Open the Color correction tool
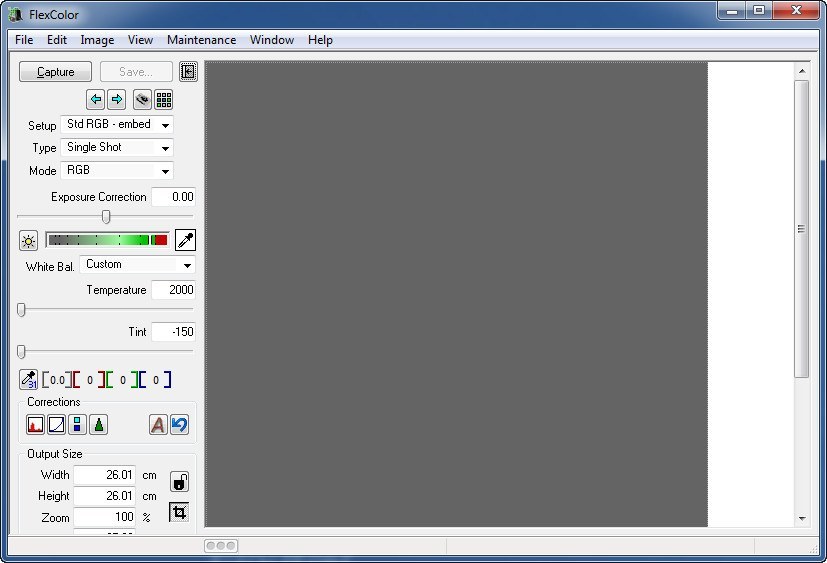Viewport: 827px width, 563px height. (78, 425)
